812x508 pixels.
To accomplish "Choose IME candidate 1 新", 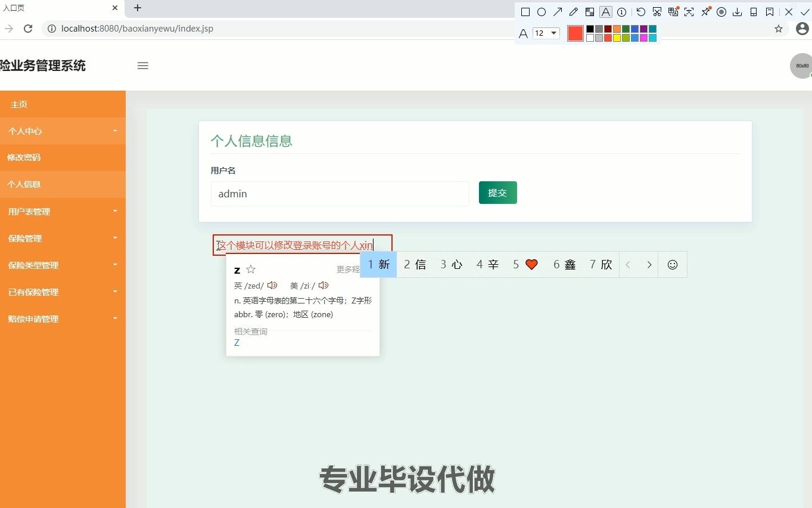I will 378,265.
